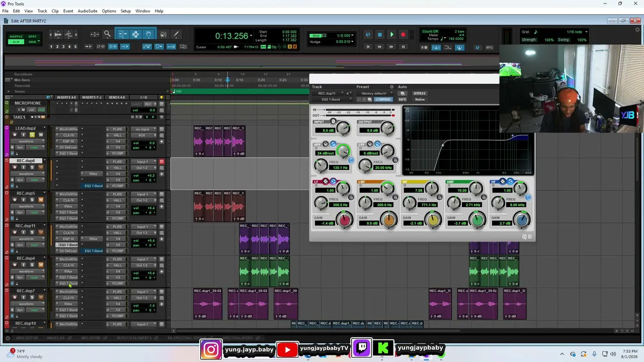Screen dimensions: 644x362
Task: Mute the REC.dup6 track
Action: tap(41, 167)
